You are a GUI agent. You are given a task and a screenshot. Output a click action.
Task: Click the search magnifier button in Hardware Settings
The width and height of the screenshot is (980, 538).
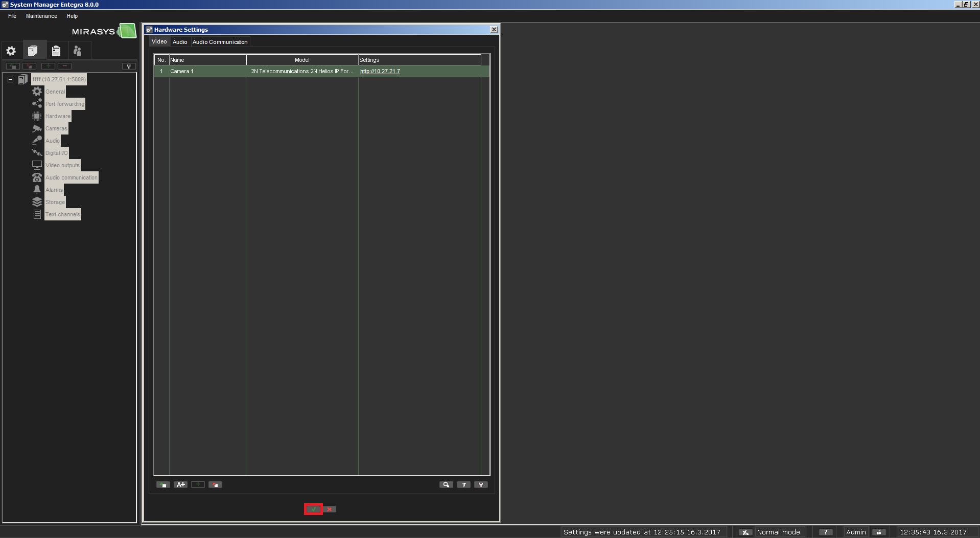point(446,484)
